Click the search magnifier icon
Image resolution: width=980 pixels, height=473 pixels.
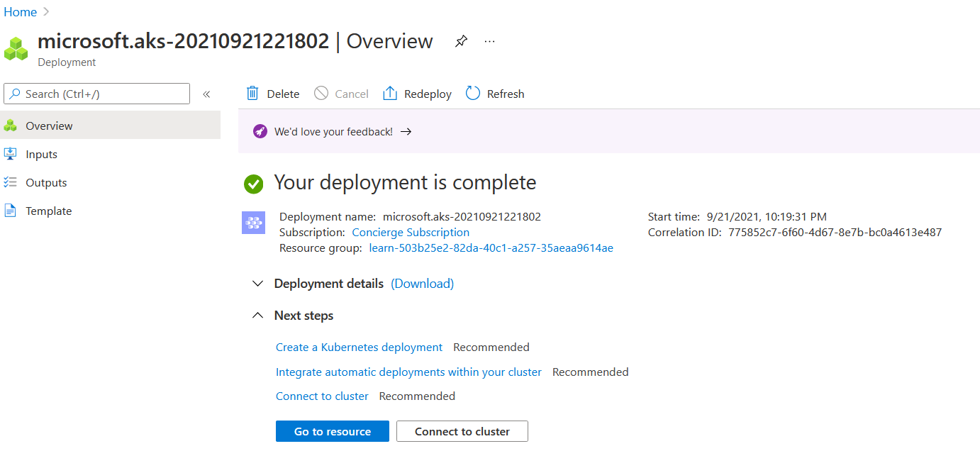15,94
